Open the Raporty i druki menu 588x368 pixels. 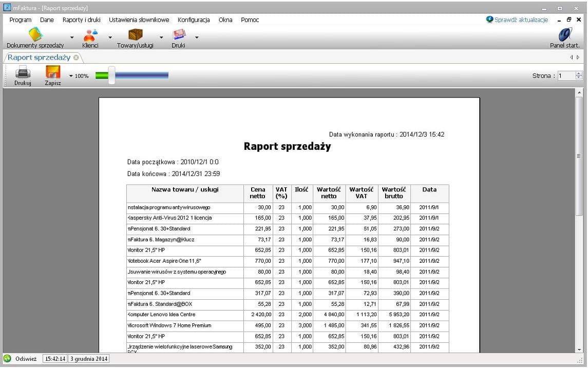81,20
